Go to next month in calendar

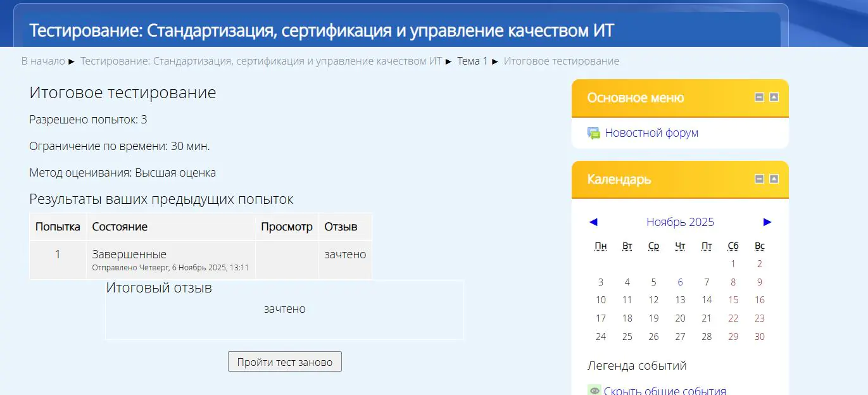coord(767,222)
